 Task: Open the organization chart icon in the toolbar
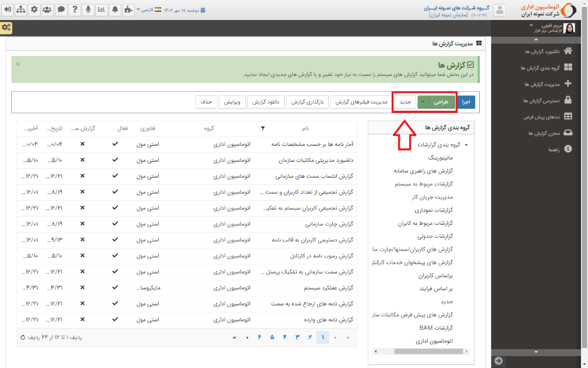coord(21,8)
